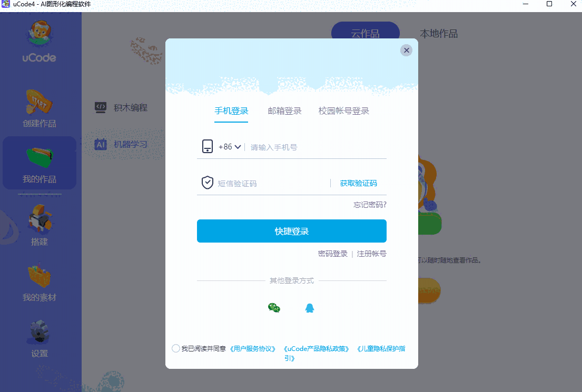582x392 pixels.
Task: Expand the +86 country code dropdown
Action: point(230,147)
